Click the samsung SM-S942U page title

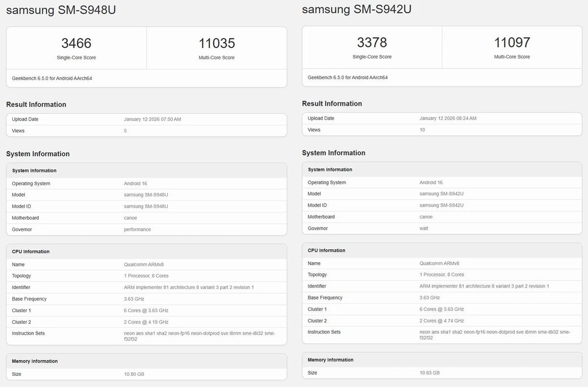(x=356, y=9)
